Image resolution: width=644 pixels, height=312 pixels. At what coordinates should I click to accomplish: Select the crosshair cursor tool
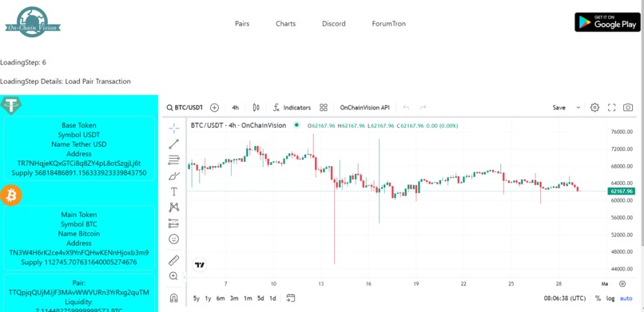173,128
